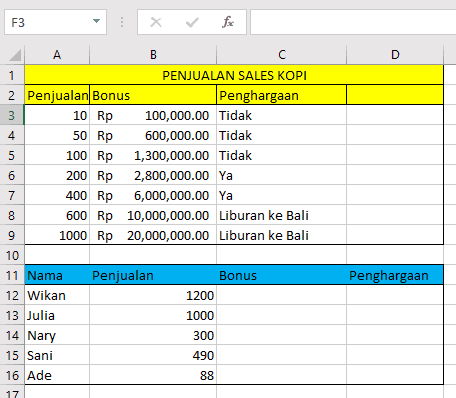The image size is (456, 398).
Task: Select row 11 header
Action: [x=12, y=275]
